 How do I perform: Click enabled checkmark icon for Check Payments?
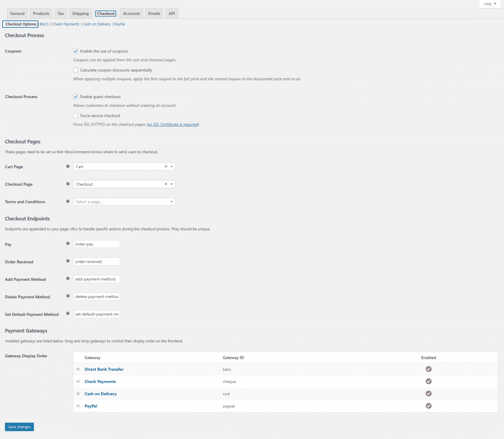coord(428,381)
